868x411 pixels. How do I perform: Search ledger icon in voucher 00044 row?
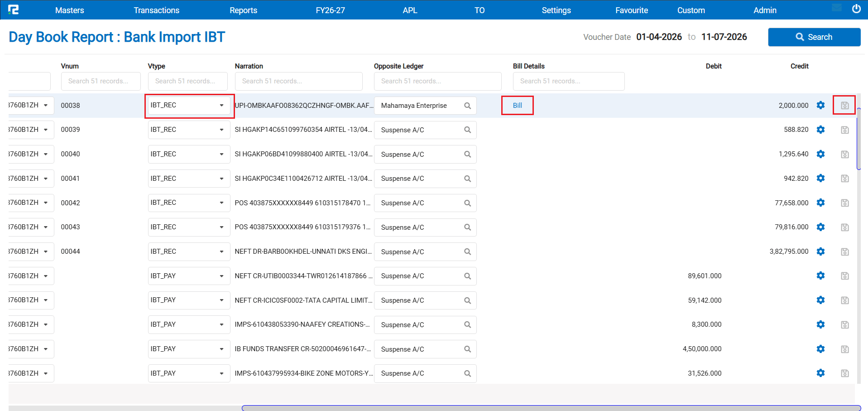pyautogui.click(x=467, y=251)
